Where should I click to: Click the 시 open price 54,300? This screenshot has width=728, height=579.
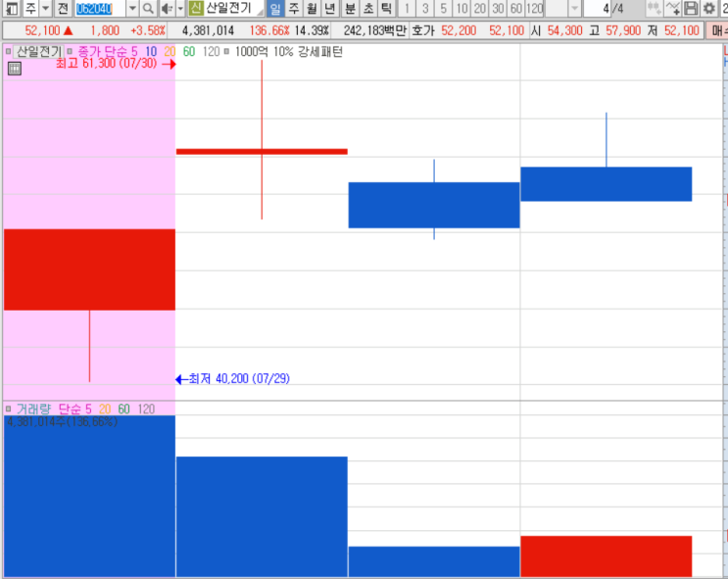point(564,30)
